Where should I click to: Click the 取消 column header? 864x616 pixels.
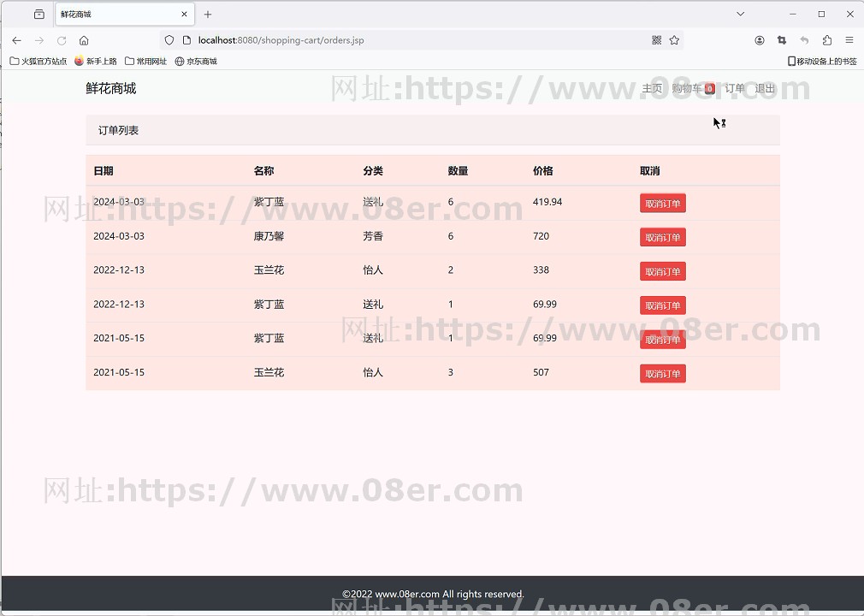(649, 171)
